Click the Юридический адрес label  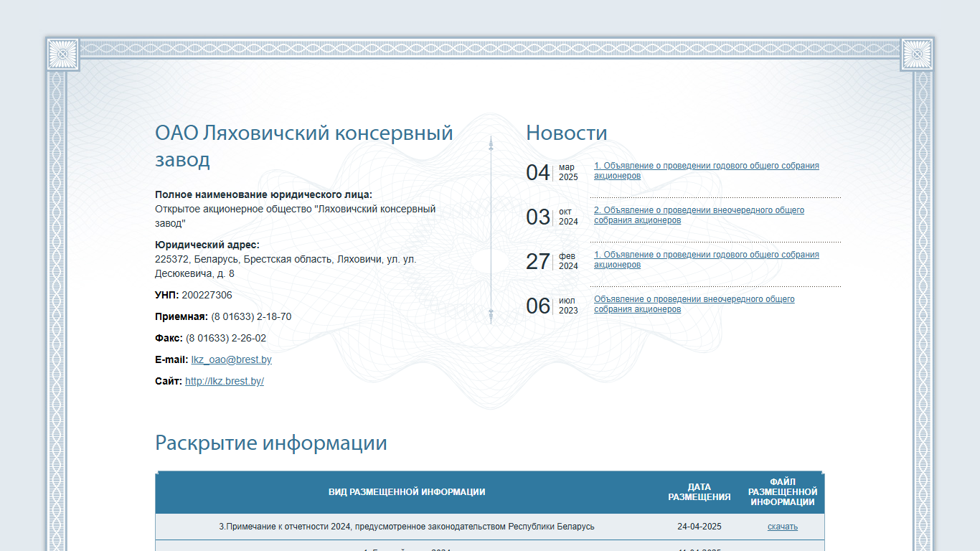pyautogui.click(x=207, y=245)
